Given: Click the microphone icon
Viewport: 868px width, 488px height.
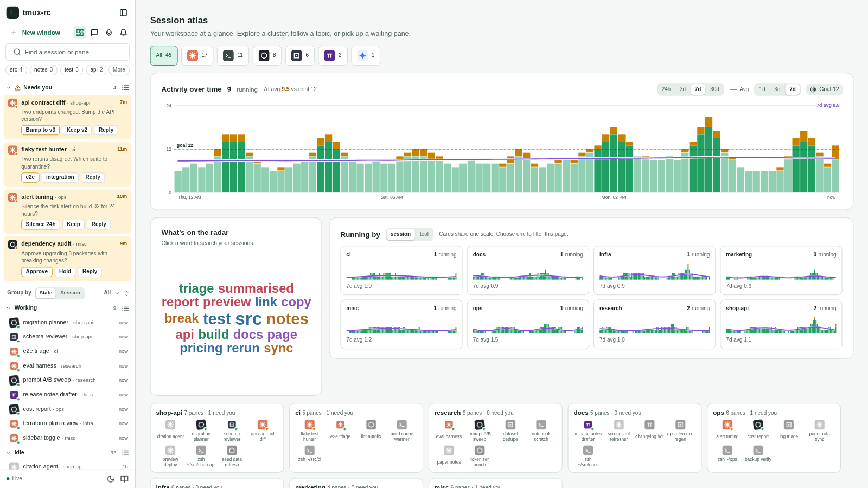Looking at the screenshot, I should [109, 33].
